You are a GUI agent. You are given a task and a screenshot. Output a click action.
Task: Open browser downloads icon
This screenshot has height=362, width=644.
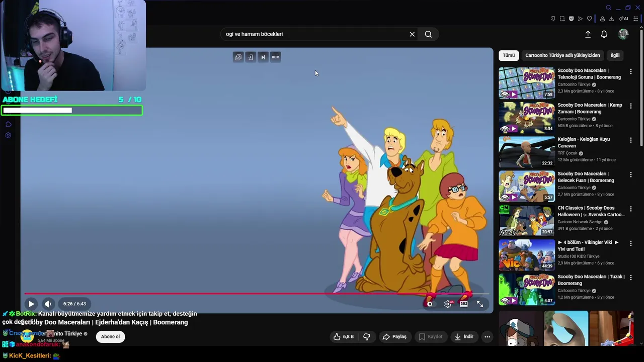(612, 19)
